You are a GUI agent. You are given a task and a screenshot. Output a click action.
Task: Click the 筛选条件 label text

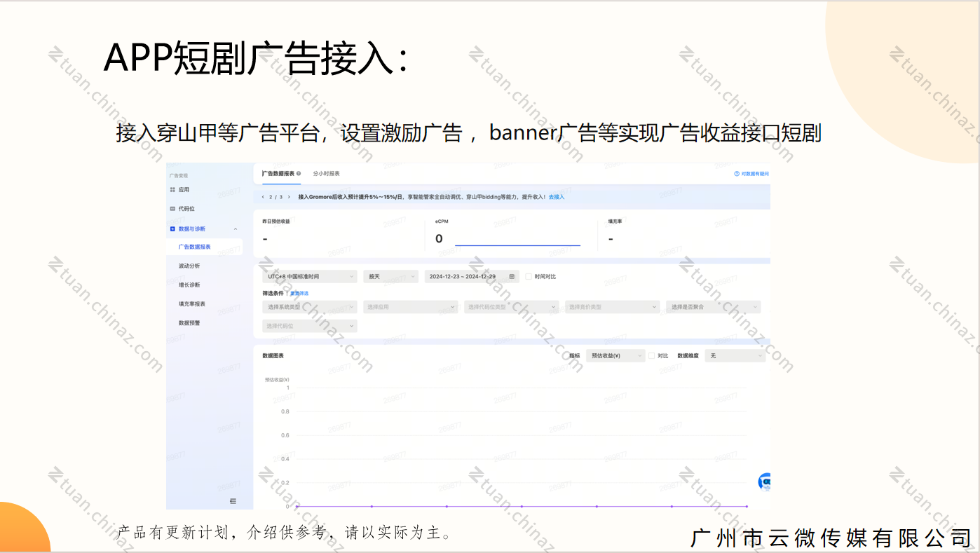click(x=273, y=293)
